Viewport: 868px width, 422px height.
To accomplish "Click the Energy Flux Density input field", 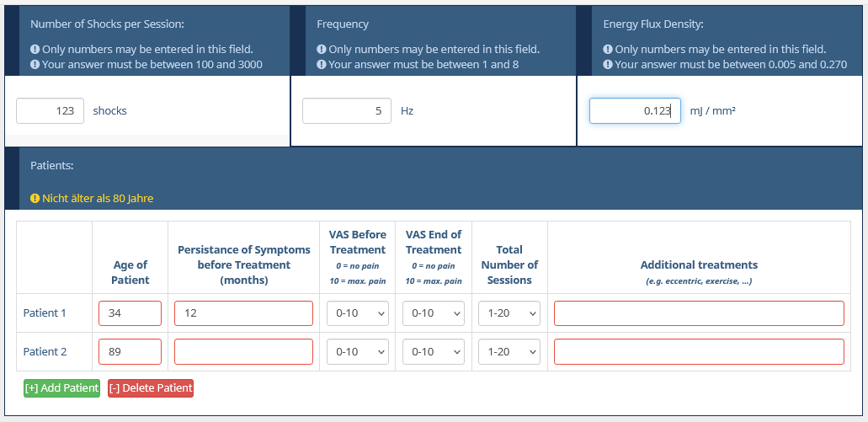I will pos(634,111).
